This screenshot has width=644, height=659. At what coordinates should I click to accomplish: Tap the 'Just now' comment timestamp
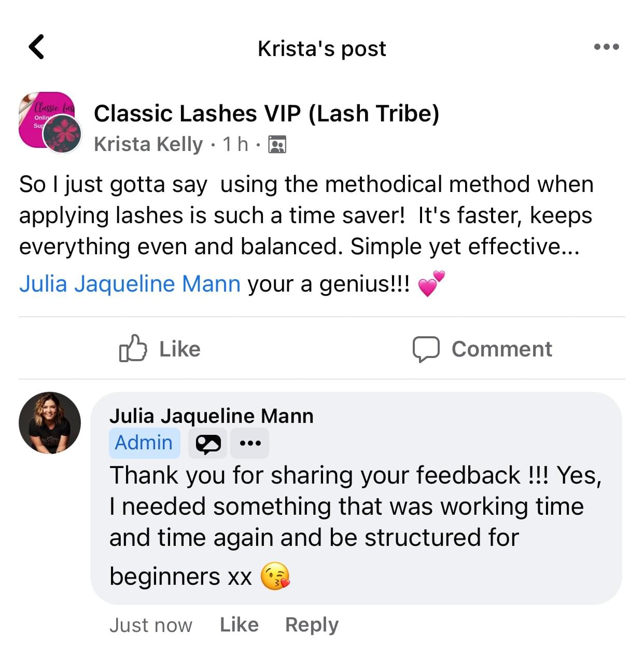pyautogui.click(x=150, y=625)
